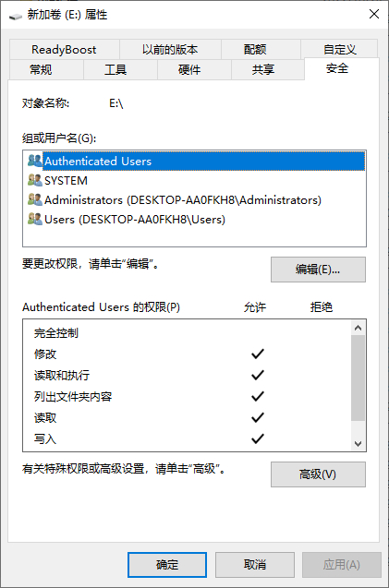Click the Users group icon
The image size is (389, 588).
click(35, 219)
